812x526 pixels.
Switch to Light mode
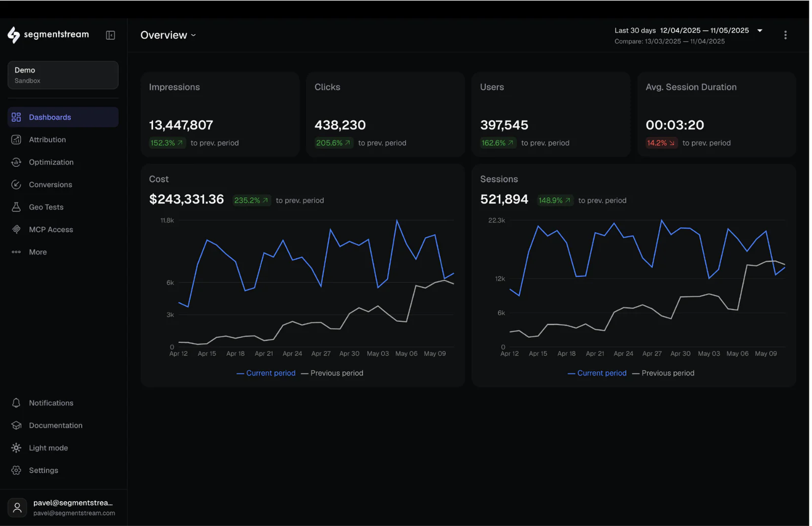63,448
